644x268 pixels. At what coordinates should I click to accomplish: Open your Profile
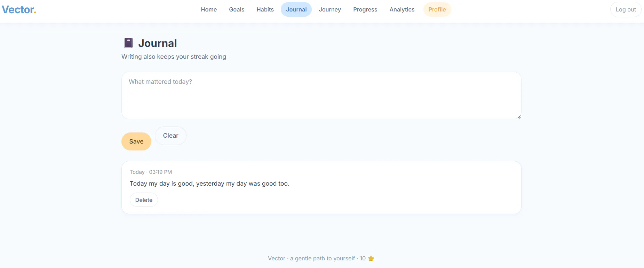(x=437, y=9)
